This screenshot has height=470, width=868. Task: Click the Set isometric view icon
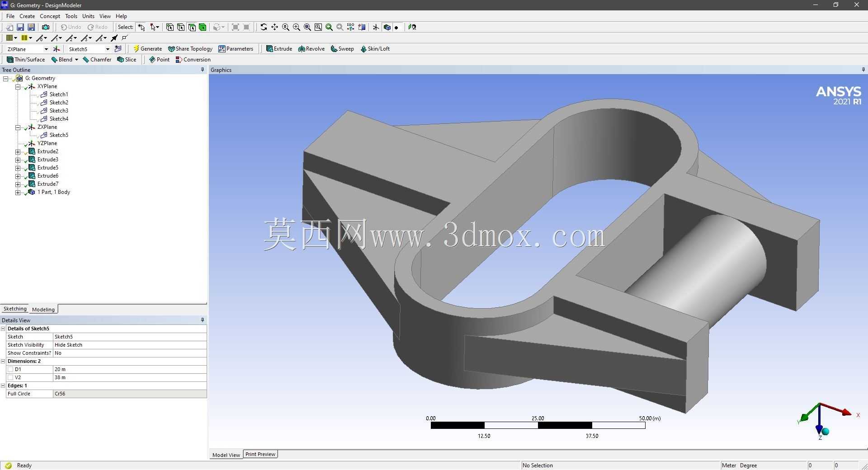[351, 27]
